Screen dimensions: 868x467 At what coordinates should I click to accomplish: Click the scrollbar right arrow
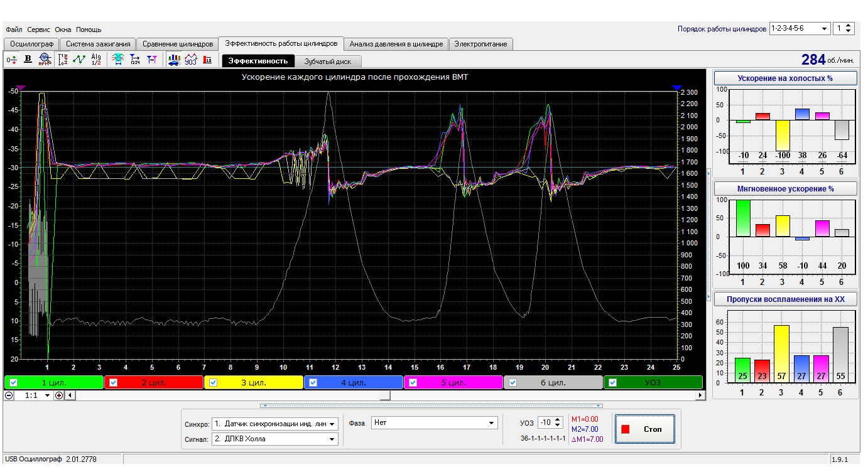tap(700, 395)
